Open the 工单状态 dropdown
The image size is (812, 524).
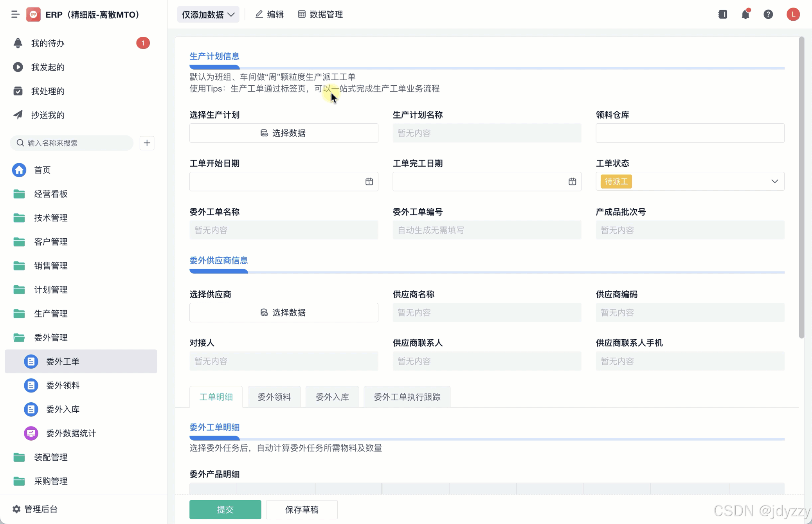click(x=690, y=182)
